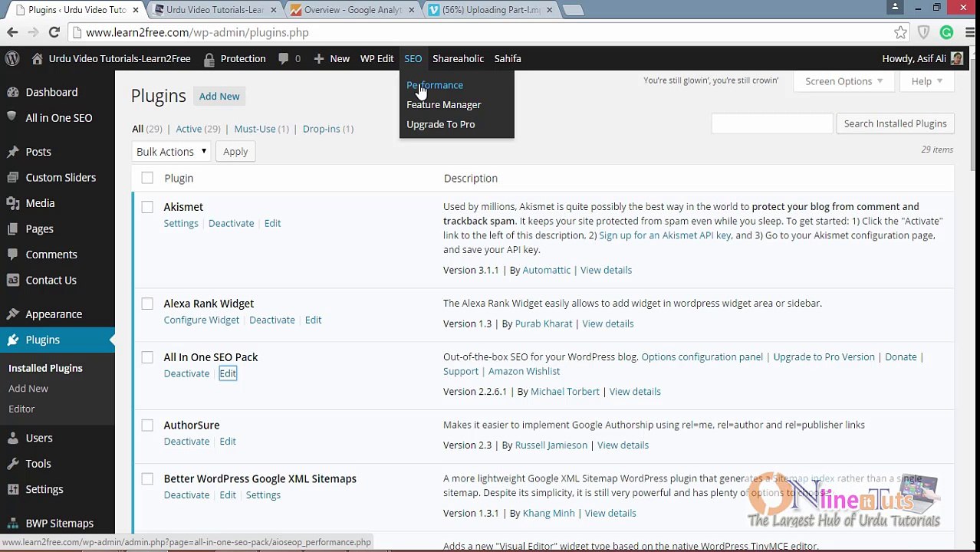
Task: Click the Tools wrench icon
Action: (12, 463)
